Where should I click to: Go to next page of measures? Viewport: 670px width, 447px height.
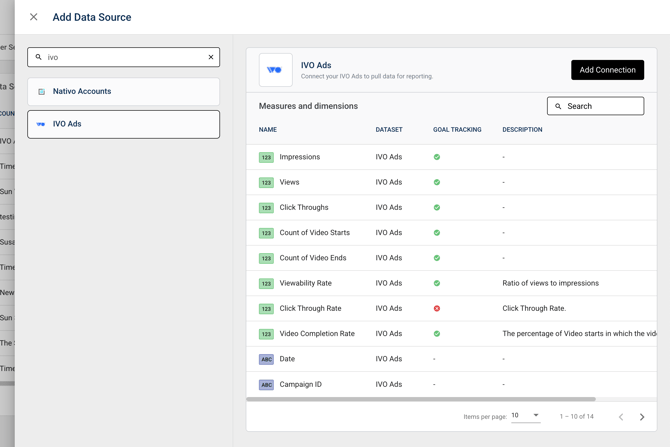pyautogui.click(x=642, y=417)
